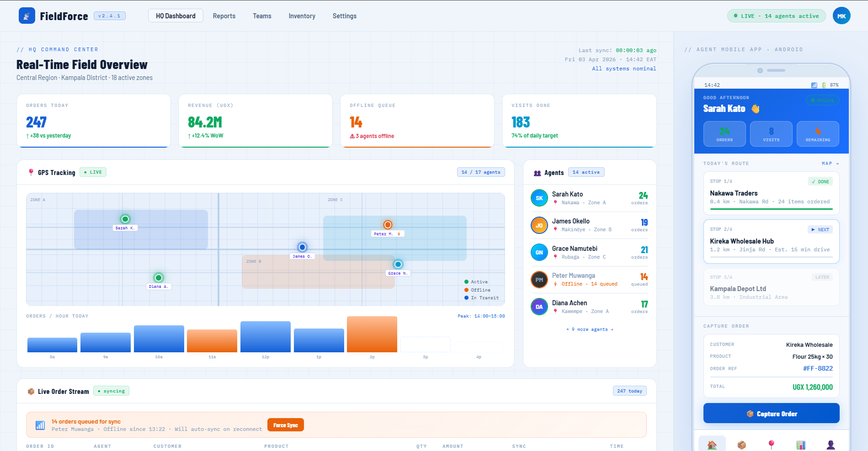
Task: Click Sarah Kato's SK avatar in Agents list
Action: (x=539, y=198)
